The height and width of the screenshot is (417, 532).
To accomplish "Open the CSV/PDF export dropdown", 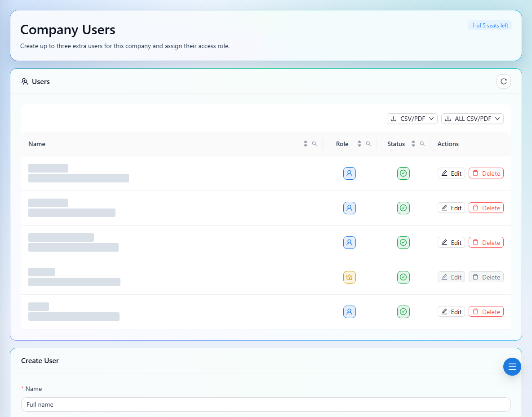I will [412, 119].
